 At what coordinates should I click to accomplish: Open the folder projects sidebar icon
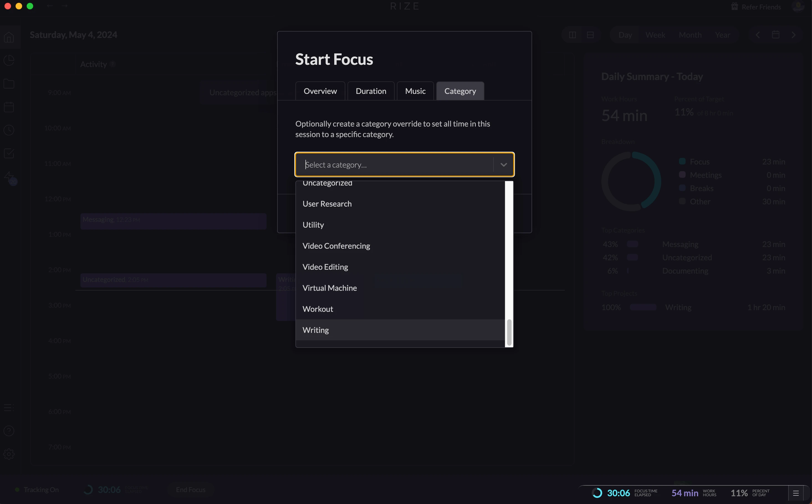pyautogui.click(x=9, y=84)
